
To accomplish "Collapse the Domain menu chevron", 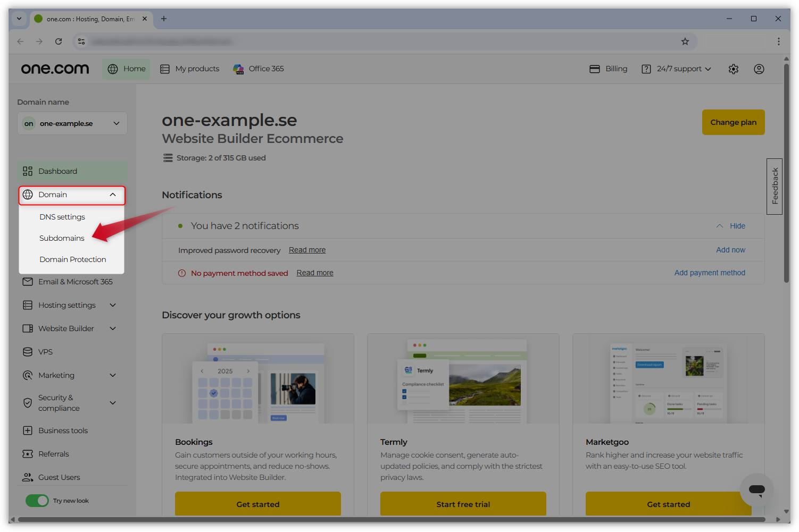I will [x=113, y=195].
